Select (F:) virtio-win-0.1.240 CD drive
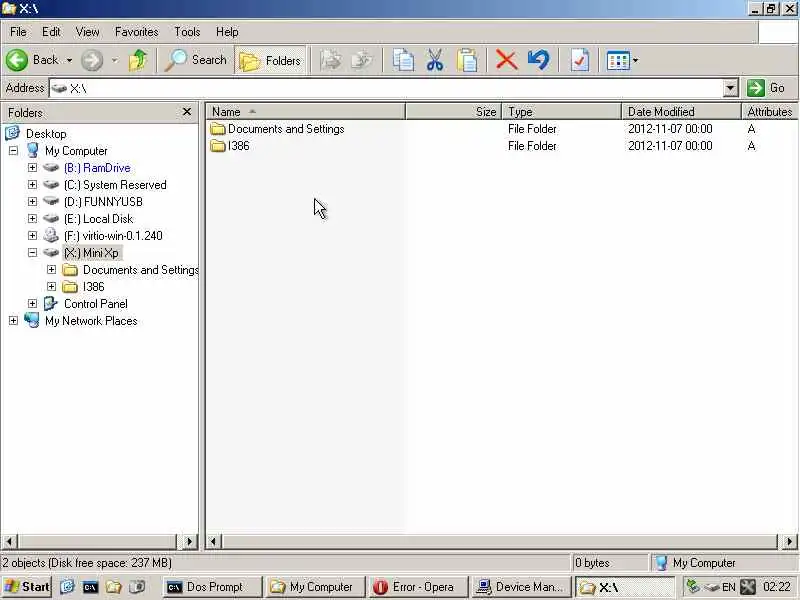This screenshot has width=800, height=600. [x=113, y=236]
